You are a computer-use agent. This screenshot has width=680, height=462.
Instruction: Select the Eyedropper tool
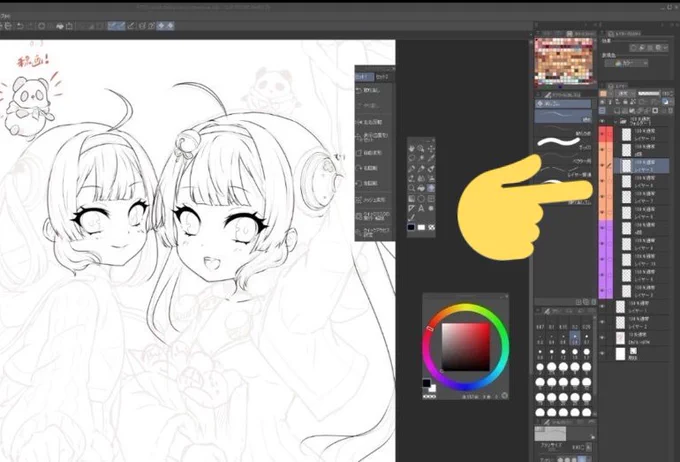pos(431,158)
